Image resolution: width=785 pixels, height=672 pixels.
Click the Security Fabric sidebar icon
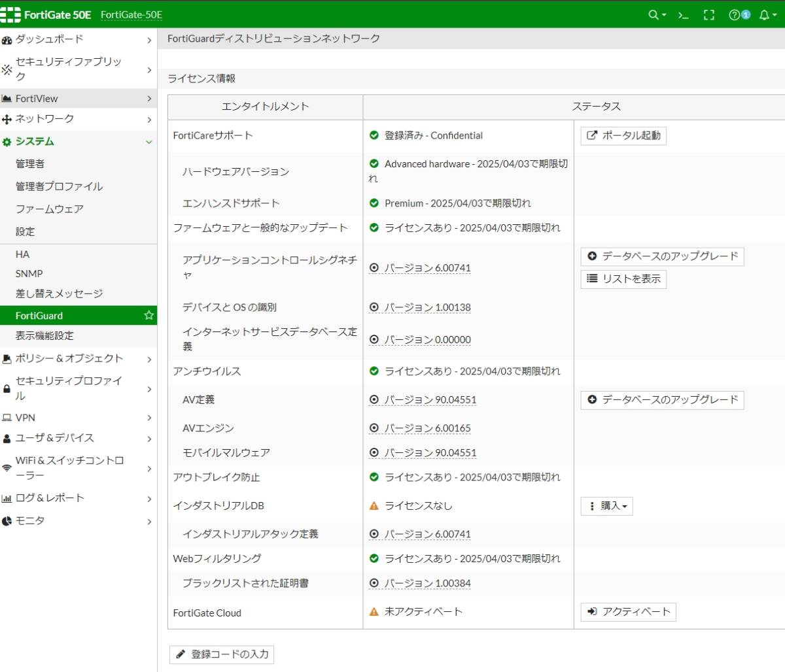point(7,69)
